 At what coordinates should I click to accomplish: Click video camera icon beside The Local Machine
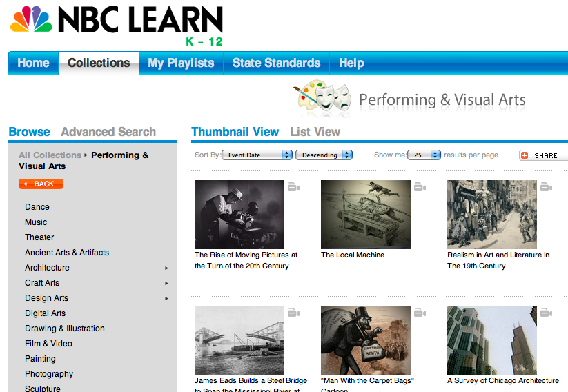point(420,187)
